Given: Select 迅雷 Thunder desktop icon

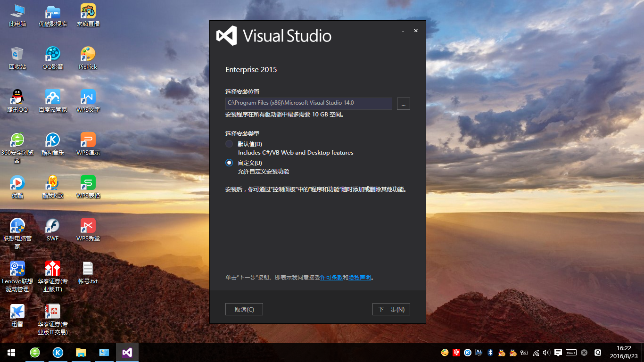Looking at the screenshot, I should coord(17,316).
